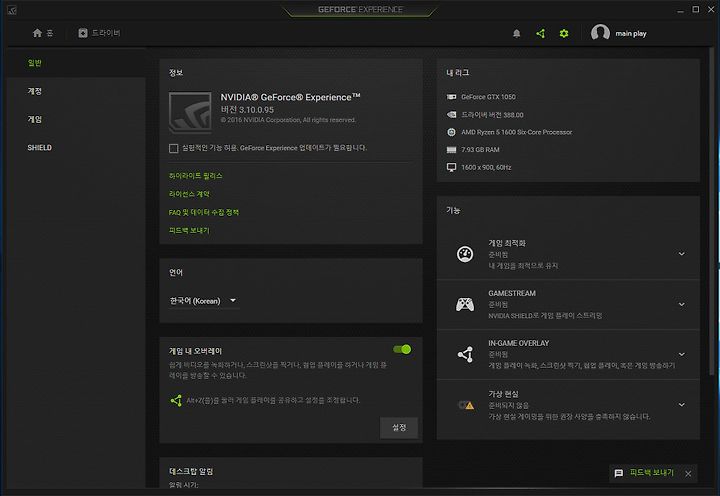Go to the 홈 home tab

coord(43,33)
